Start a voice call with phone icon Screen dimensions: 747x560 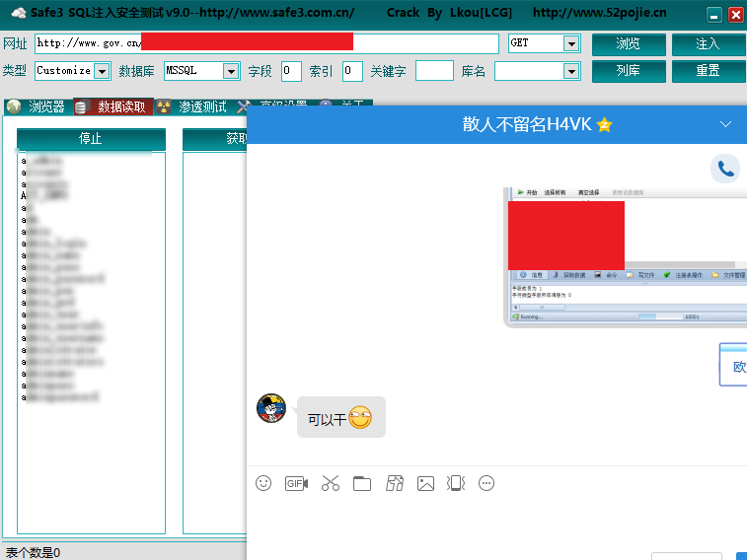(725, 169)
